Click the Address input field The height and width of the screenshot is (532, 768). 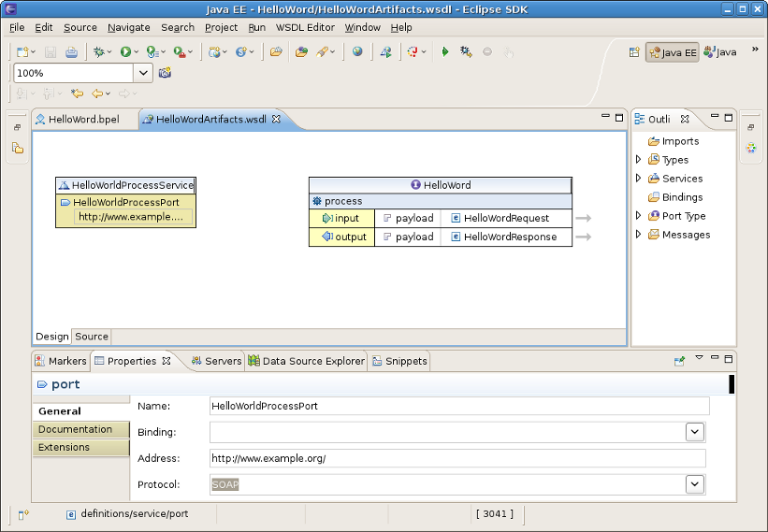pyautogui.click(x=457, y=458)
